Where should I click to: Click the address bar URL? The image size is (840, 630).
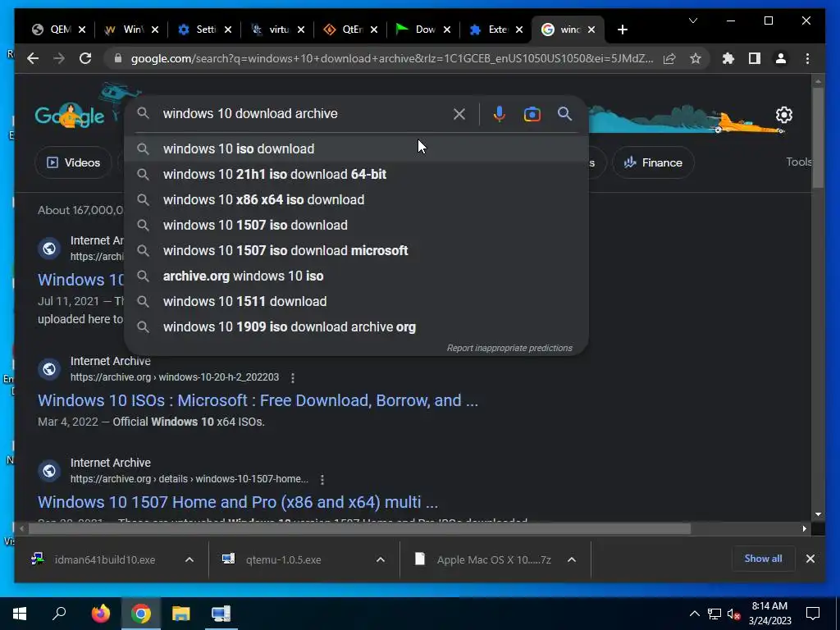tap(391, 58)
